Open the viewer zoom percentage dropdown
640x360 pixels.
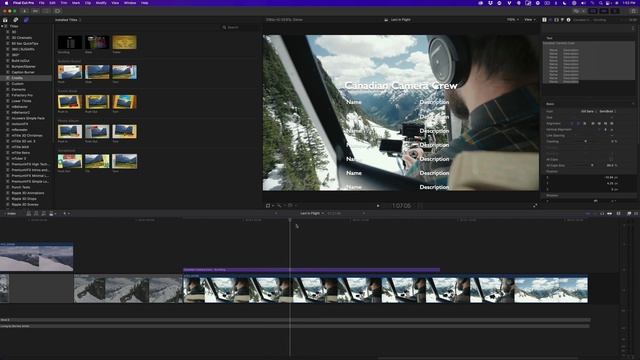pyautogui.click(x=513, y=20)
